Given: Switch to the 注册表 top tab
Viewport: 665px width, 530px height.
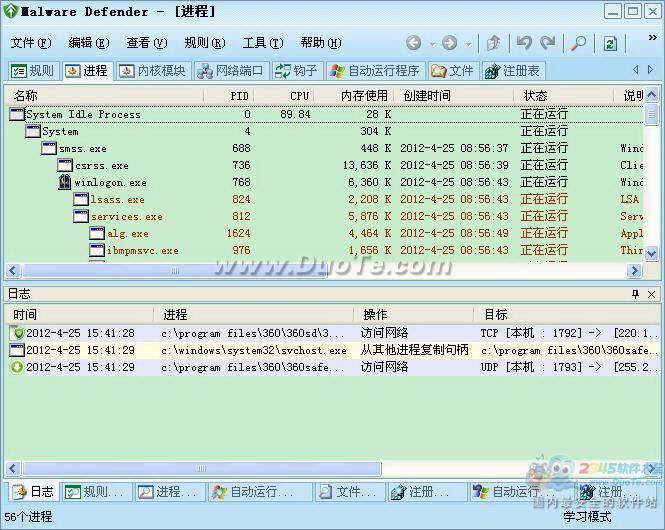Looking at the screenshot, I should coord(513,71).
